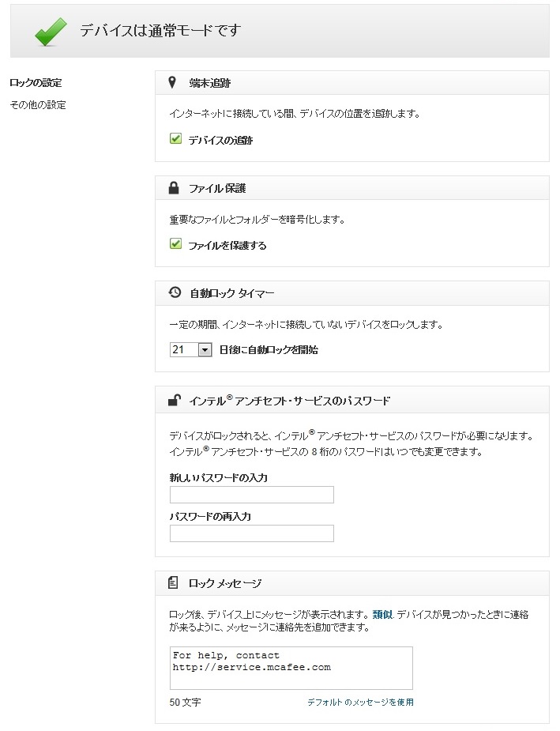Screen dimensions: 560x731
Task: Click the padlock icon beside ファイル保護
Action: click(174, 188)
